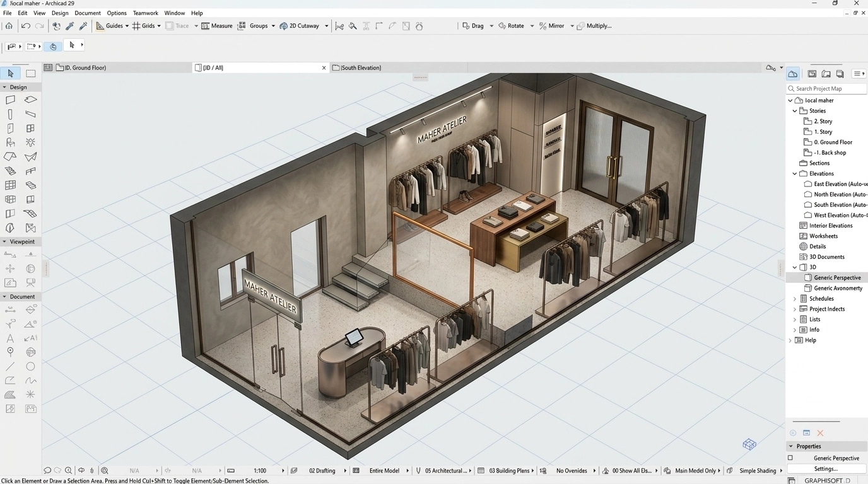Image resolution: width=868 pixels, height=484 pixels.
Task: Select the Arrow tool in toolbox
Action: pos(10,74)
